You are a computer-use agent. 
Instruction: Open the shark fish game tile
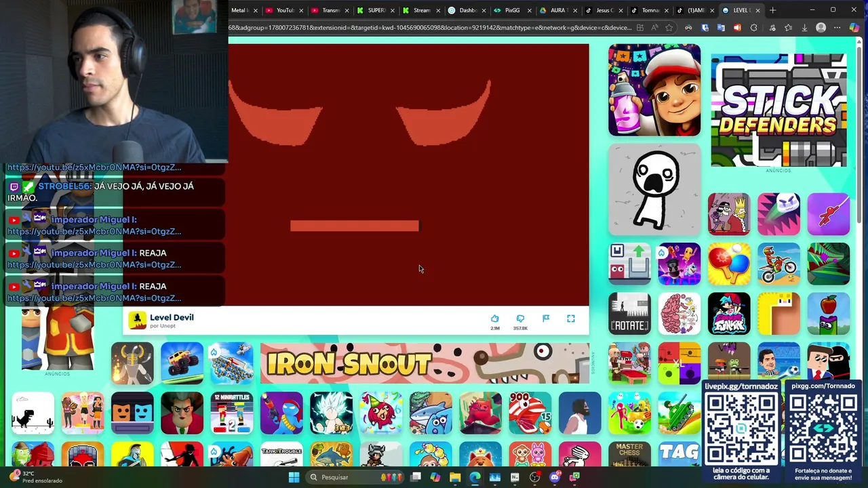430,413
